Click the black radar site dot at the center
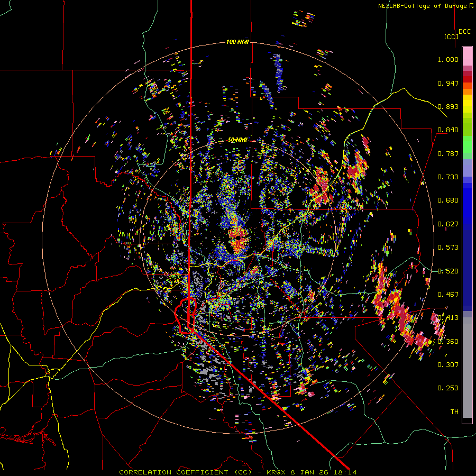Viewport: 476px width, 476px height. point(239,238)
